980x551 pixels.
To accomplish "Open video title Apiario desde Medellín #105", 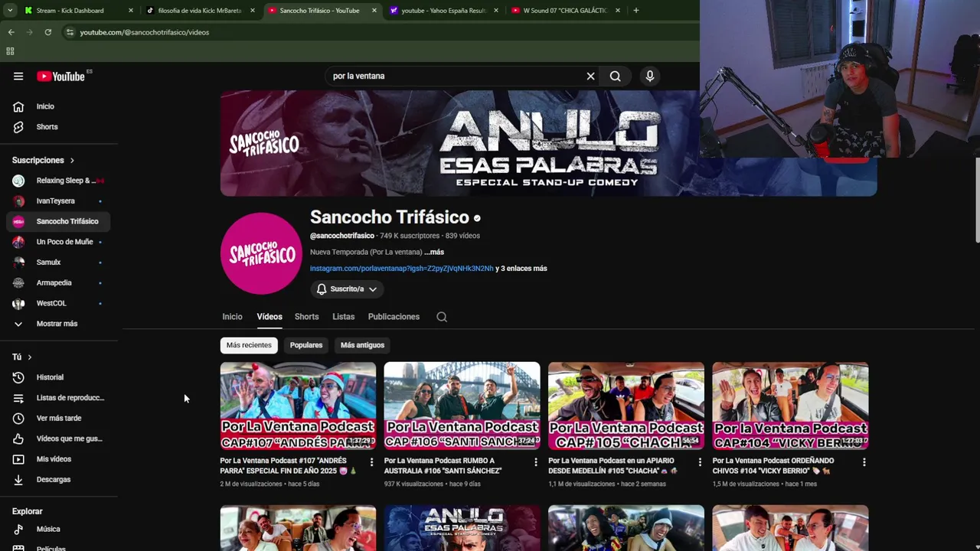I will pyautogui.click(x=613, y=466).
